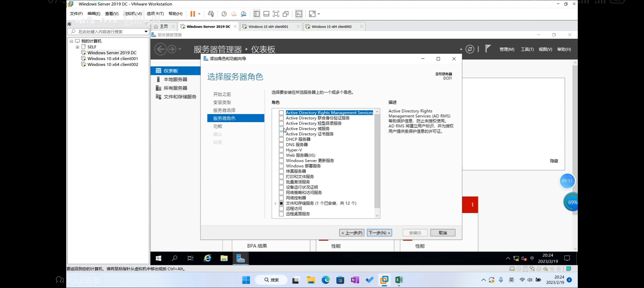Expand the SELF folder in library tree
This screenshot has width=644, height=288.
click(77, 47)
